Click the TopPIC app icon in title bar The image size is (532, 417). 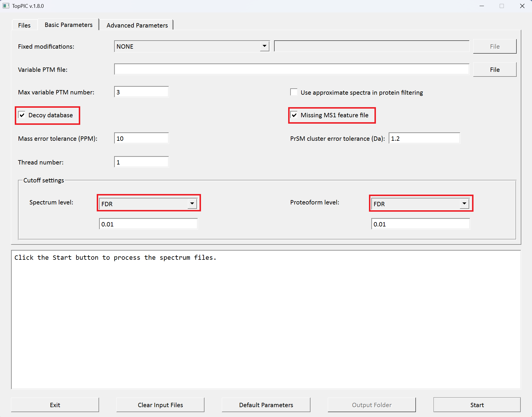point(6,6)
